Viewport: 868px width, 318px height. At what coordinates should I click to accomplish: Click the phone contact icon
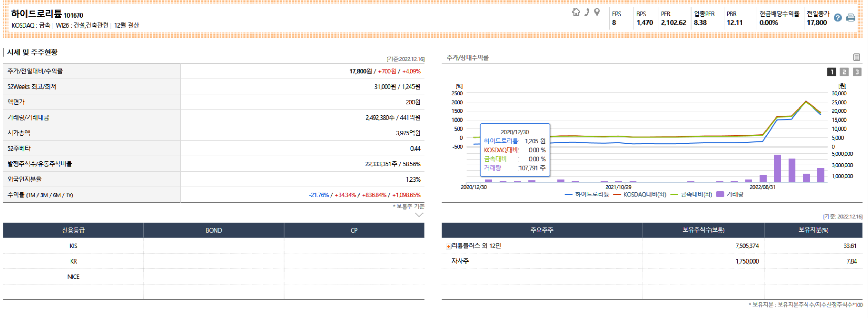[587, 12]
